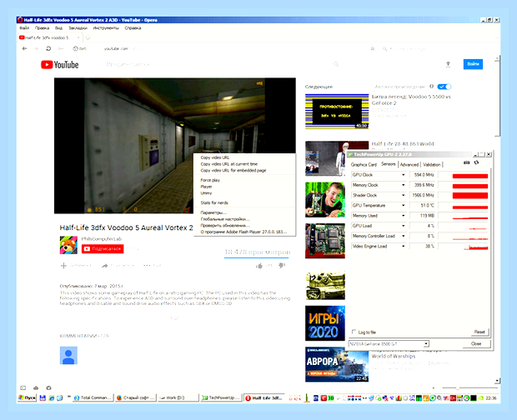The width and height of the screenshot is (517, 420).
Task: Click the share arrow icon below the video
Action: pos(104,266)
